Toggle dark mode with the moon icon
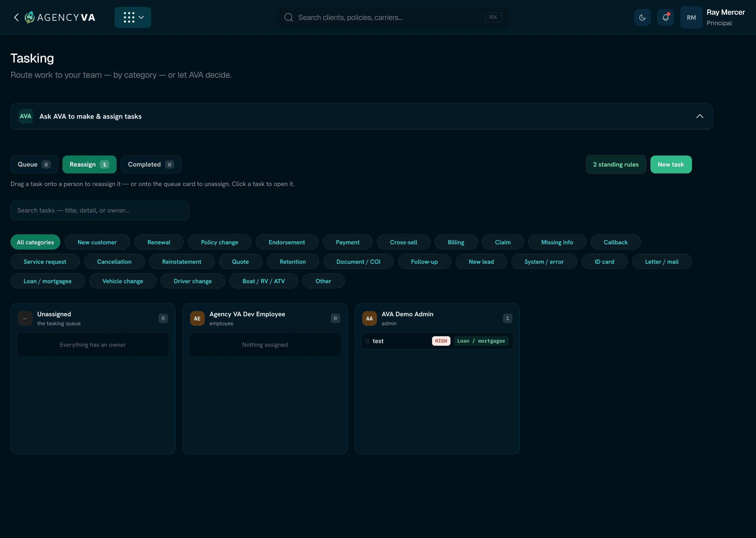The image size is (756, 538). [642, 17]
